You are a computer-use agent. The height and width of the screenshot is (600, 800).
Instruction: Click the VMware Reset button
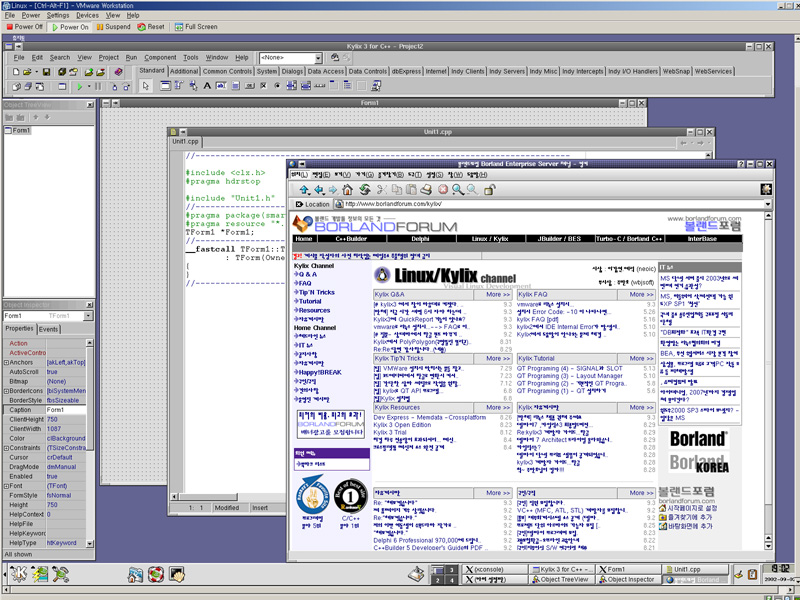coord(150,27)
